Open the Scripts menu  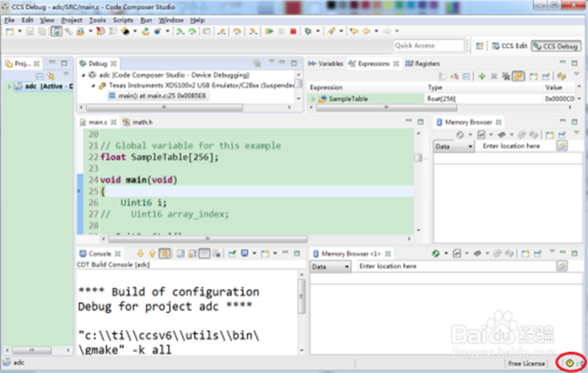(123, 20)
